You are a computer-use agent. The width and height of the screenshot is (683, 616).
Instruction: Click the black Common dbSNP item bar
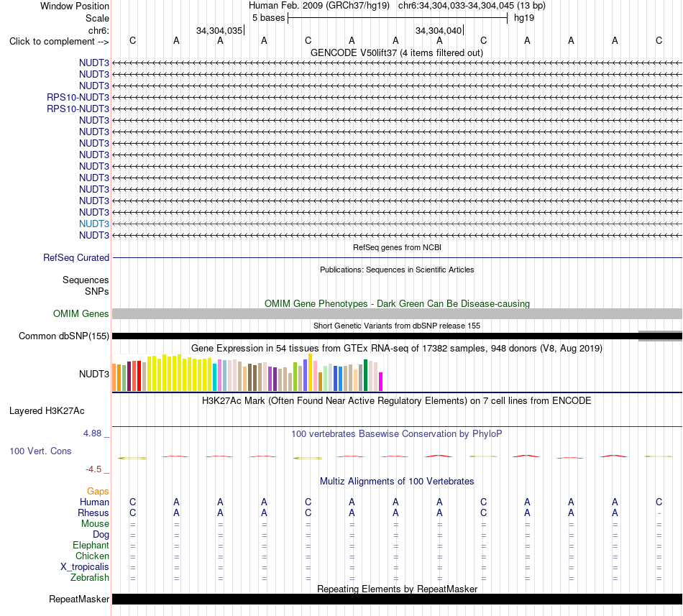pyautogui.click(x=375, y=336)
